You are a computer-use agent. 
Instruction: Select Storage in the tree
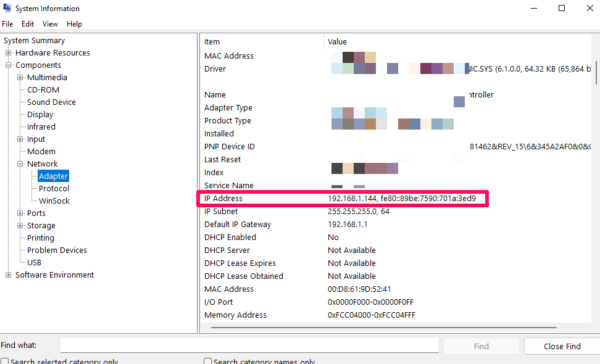pyautogui.click(x=41, y=226)
